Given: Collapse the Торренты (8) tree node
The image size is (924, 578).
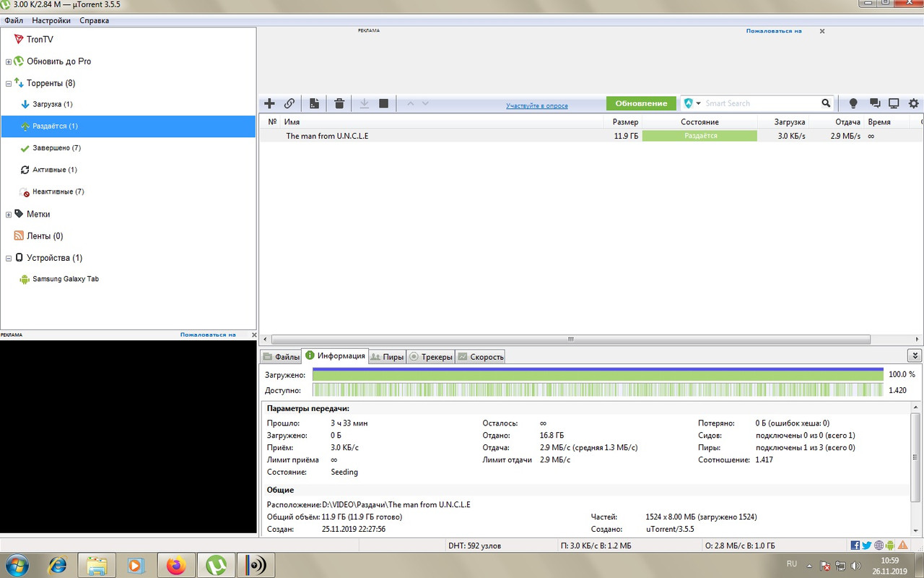Looking at the screenshot, I should pos(9,84).
